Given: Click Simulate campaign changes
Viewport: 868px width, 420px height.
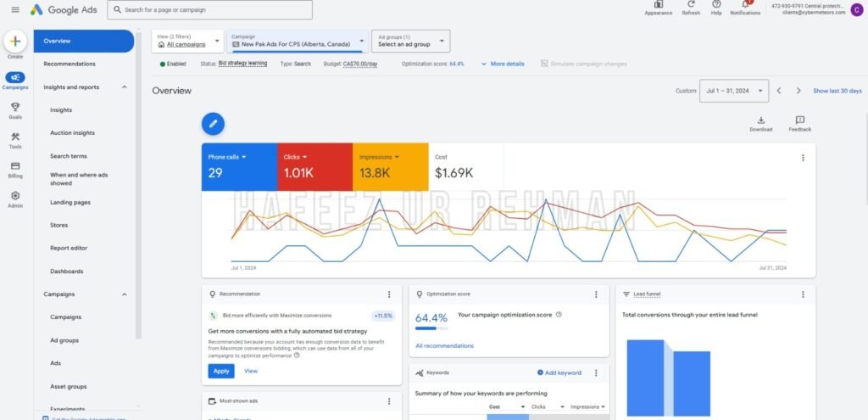Looking at the screenshot, I should pos(584,64).
